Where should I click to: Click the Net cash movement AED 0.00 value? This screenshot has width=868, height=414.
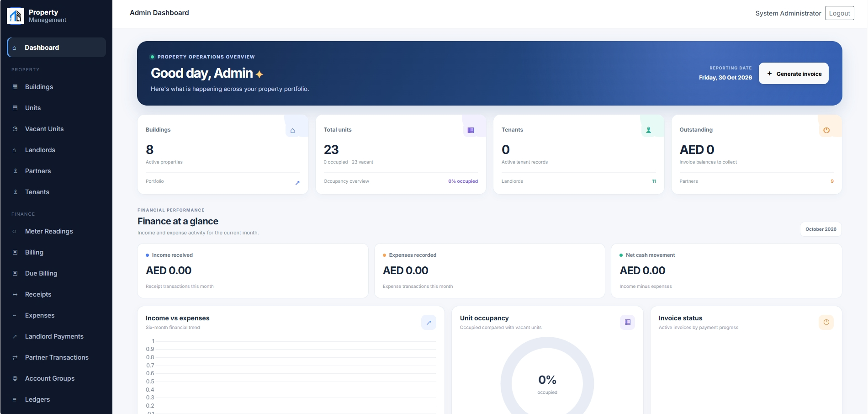(642, 271)
